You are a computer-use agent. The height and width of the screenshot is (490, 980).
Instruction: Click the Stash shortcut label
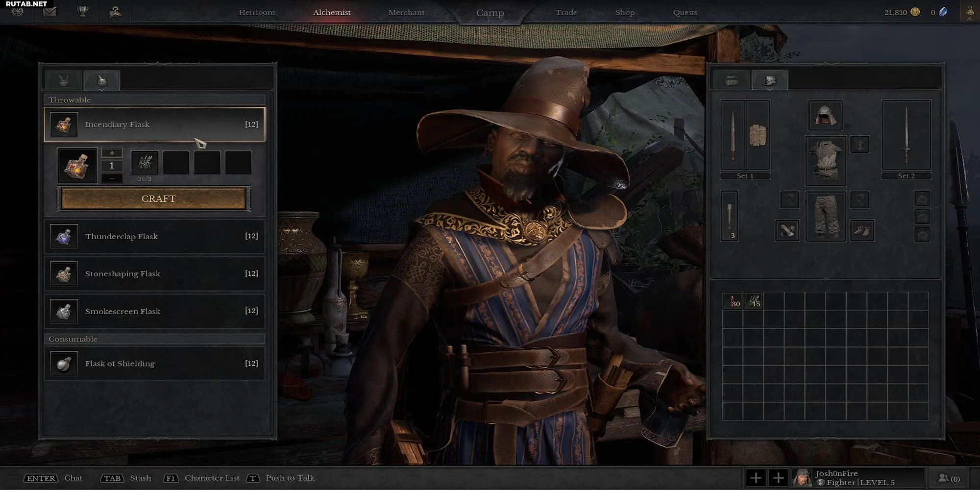click(141, 478)
